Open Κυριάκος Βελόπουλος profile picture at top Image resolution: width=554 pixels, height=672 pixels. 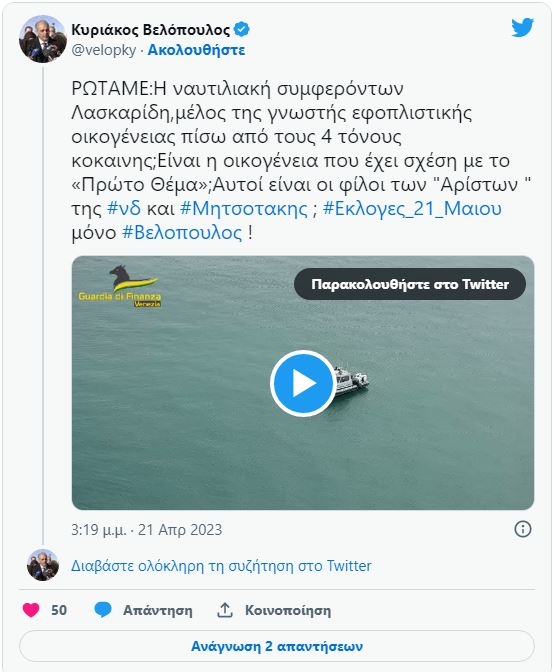pyautogui.click(x=43, y=39)
